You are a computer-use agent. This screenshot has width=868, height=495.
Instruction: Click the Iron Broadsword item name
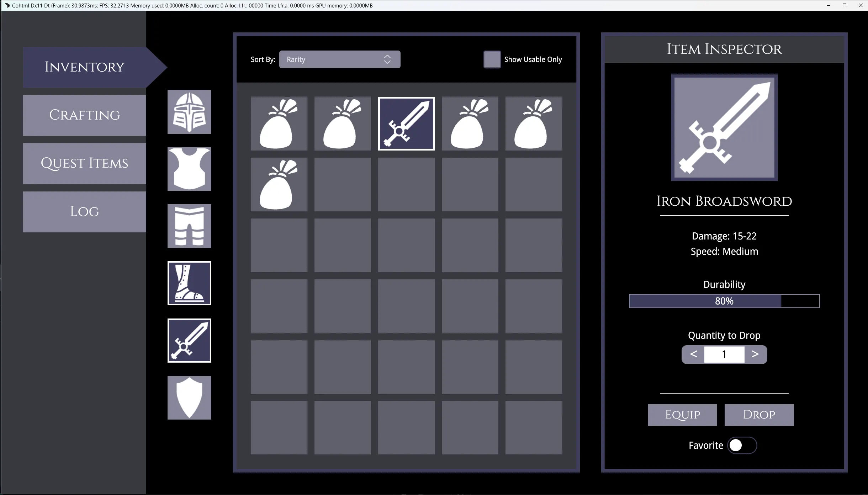pyautogui.click(x=724, y=201)
